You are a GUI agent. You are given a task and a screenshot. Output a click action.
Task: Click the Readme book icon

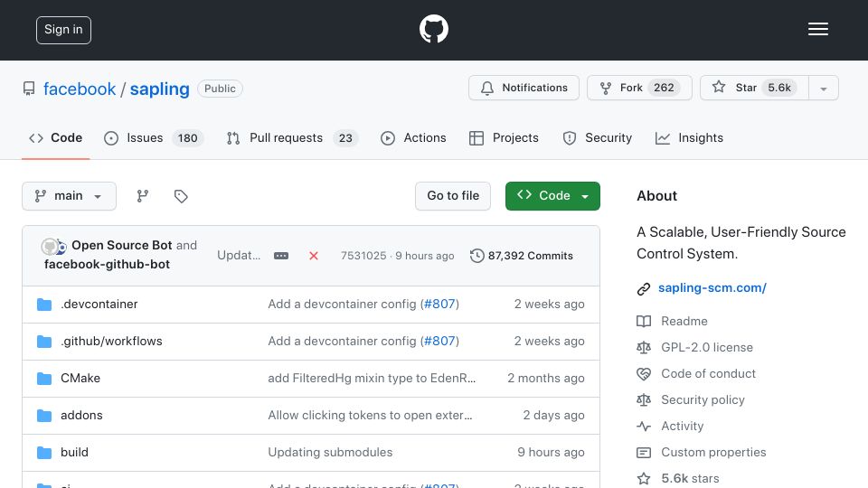pos(643,322)
